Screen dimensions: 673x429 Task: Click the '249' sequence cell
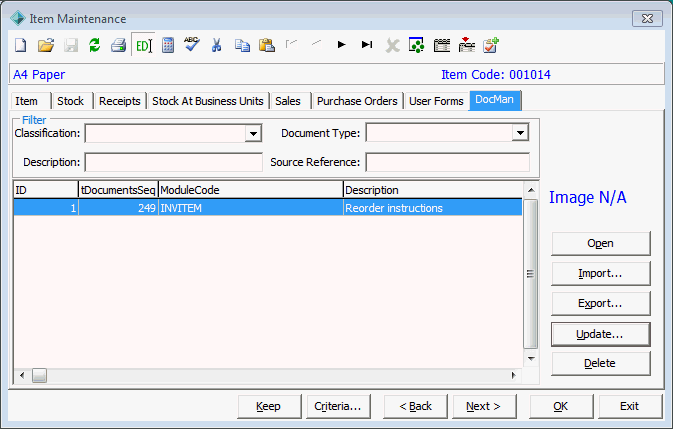(118, 208)
